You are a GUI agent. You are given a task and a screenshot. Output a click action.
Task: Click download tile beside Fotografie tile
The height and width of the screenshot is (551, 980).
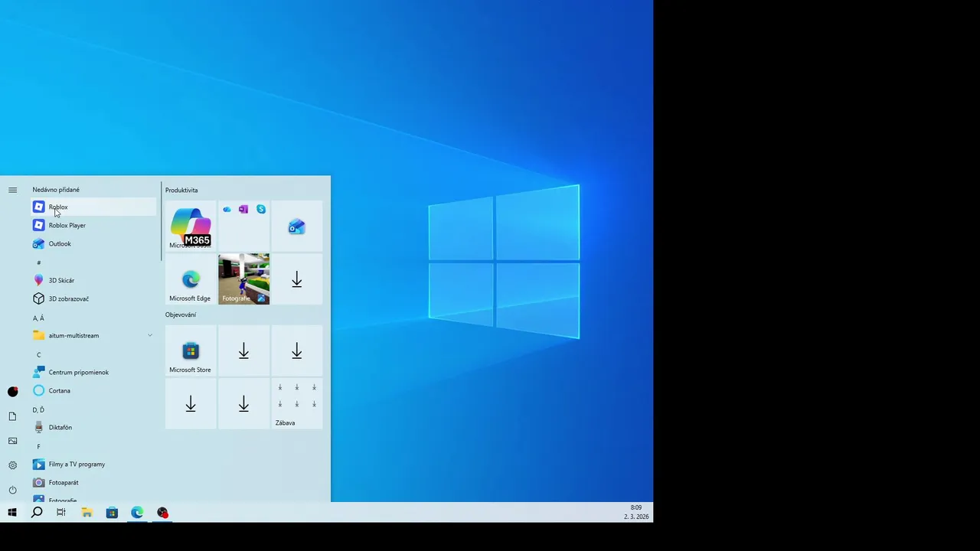296,279
